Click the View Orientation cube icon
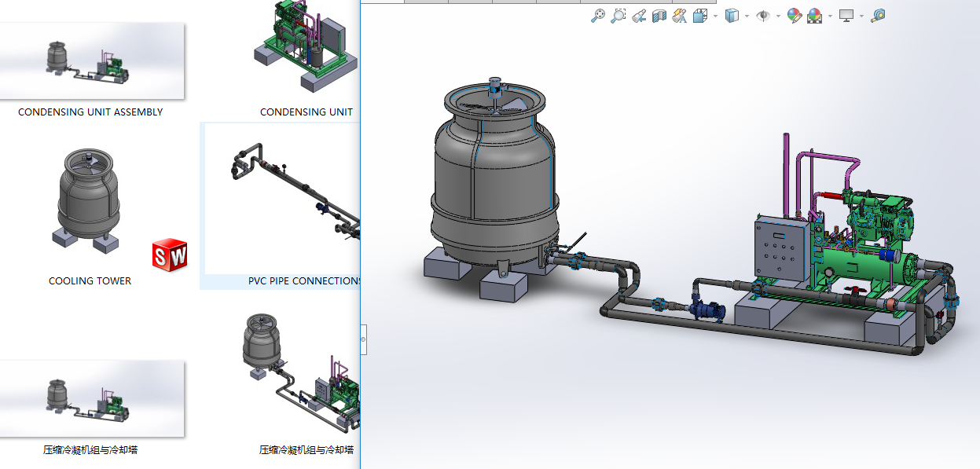 coord(701,16)
